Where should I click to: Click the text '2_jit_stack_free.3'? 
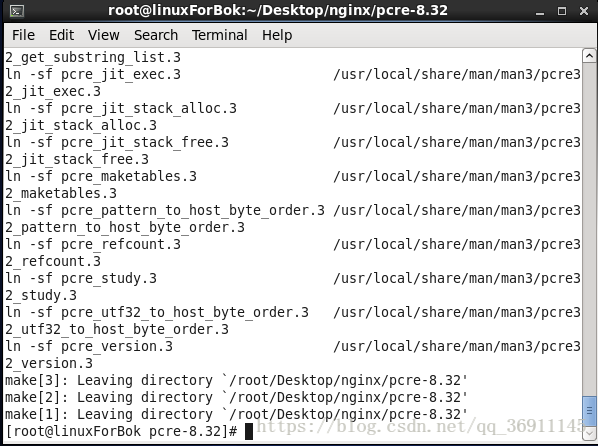(77, 159)
